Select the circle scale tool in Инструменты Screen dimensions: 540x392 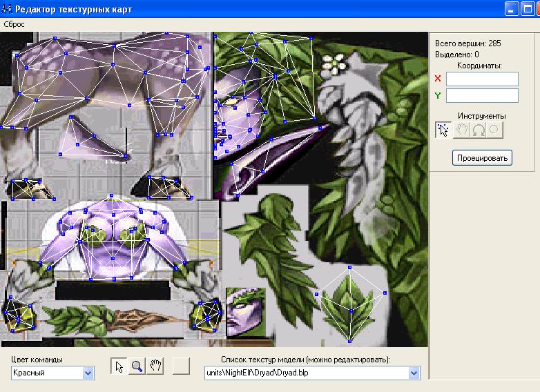[494, 130]
